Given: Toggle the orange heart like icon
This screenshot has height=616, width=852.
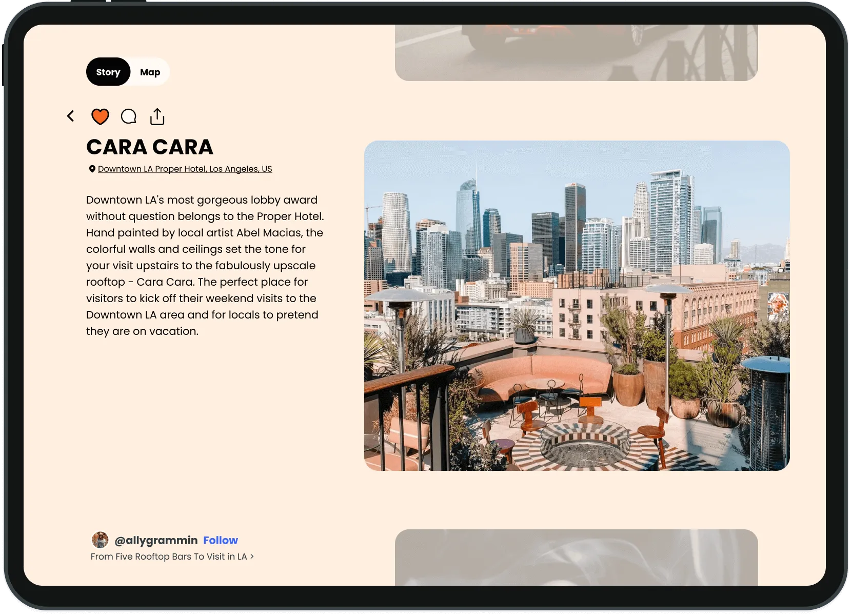Looking at the screenshot, I should 100,116.
